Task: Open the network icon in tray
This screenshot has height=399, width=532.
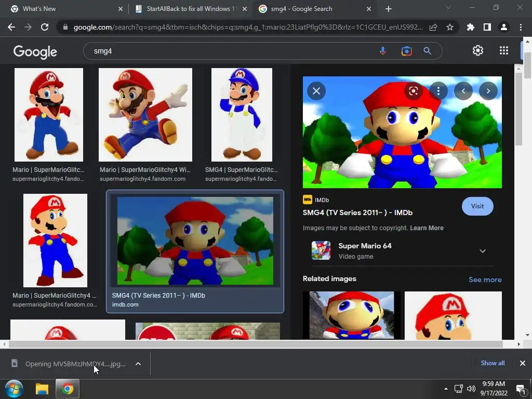Action: coord(458,389)
